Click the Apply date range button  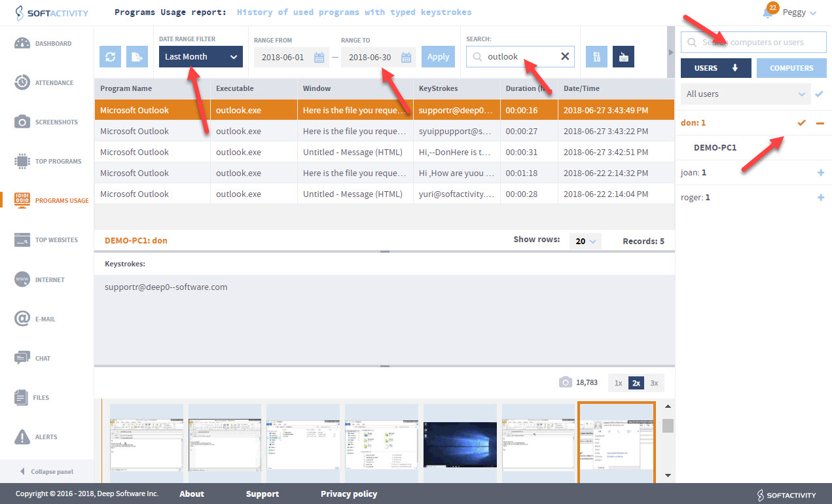tap(438, 57)
